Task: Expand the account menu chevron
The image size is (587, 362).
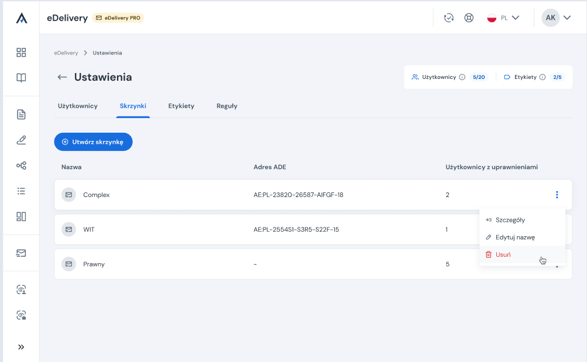Action: tap(567, 18)
